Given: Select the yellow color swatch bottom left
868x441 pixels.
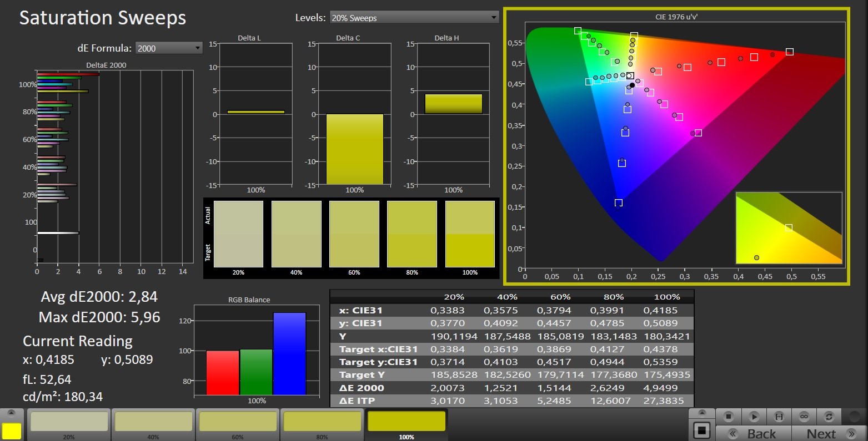Looking at the screenshot, I should pyautogui.click(x=11, y=431).
